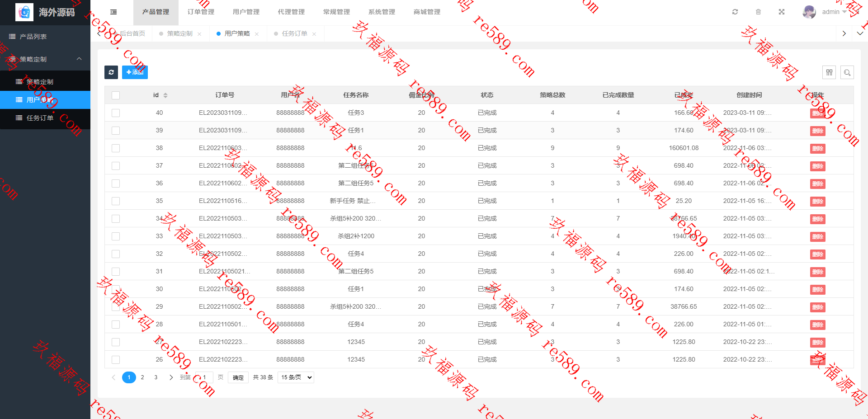Viewport: 868px width, 419px height.
Task: Check the row with id 37
Action: tap(116, 166)
